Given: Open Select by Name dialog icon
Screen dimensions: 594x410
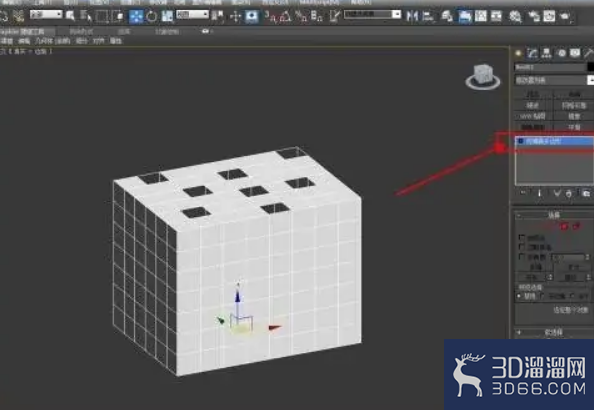Looking at the screenshot, I should [x=85, y=16].
